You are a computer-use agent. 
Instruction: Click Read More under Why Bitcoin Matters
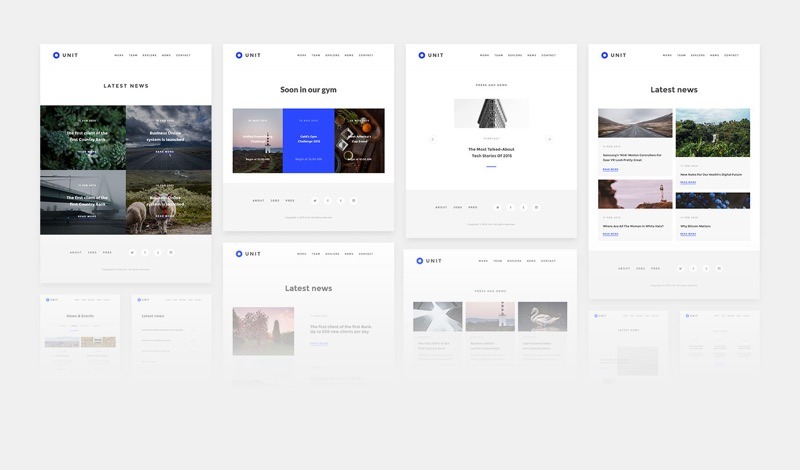(x=688, y=232)
